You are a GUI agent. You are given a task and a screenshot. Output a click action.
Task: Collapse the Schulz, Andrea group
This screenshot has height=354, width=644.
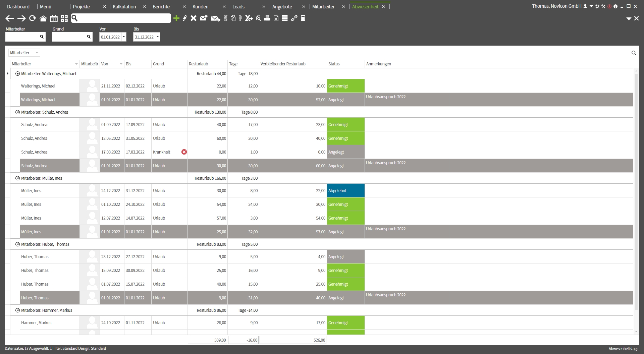point(17,112)
